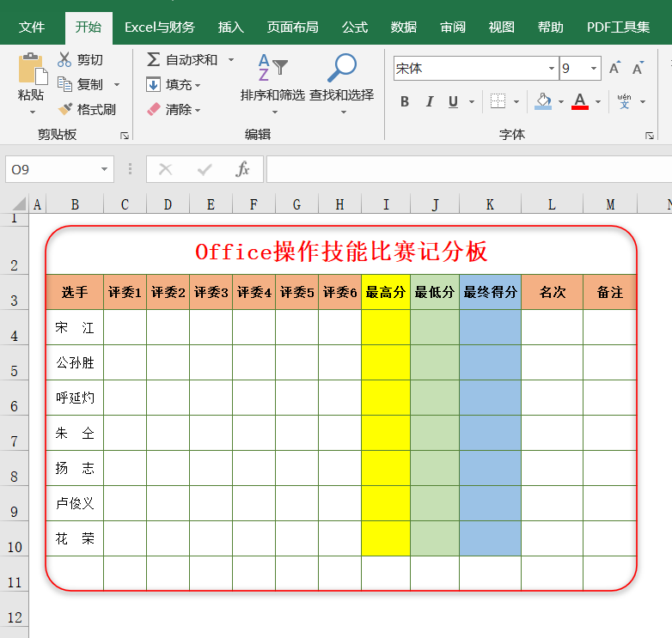This screenshot has width=672, height=638.
Task: Expand the font name dropdown (宋体)
Action: point(551,69)
